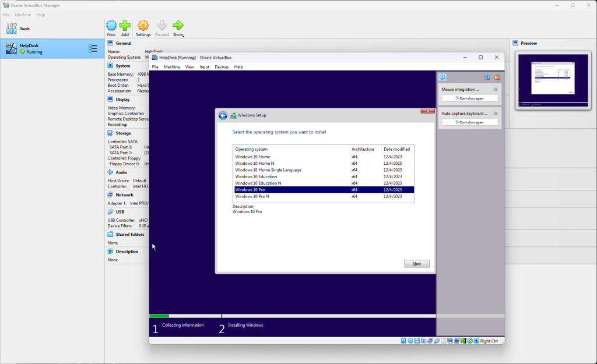Viewport: 597px width, 364px height.
Task: Click Next in Windows Setup
Action: (417, 264)
